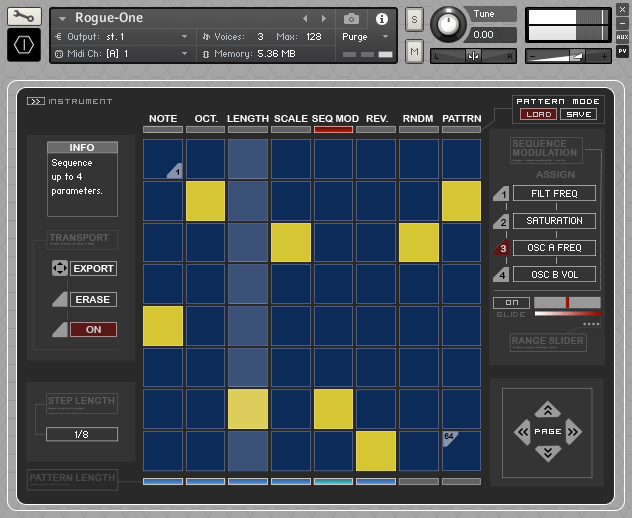Viewport: 632px width, 518px height.
Task: Click the wrench edit icon
Action: [x=24, y=17]
